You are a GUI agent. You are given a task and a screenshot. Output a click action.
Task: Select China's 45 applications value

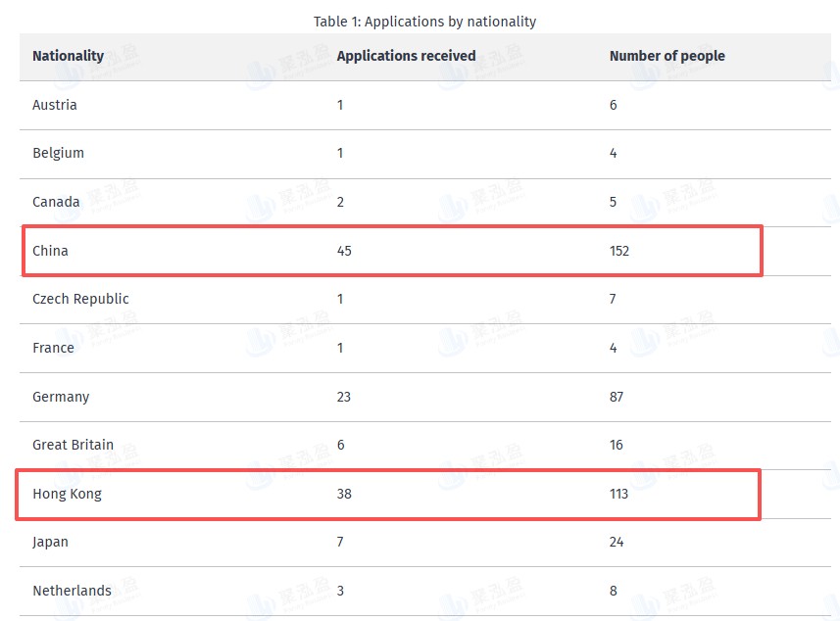click(x=344, y=251)
